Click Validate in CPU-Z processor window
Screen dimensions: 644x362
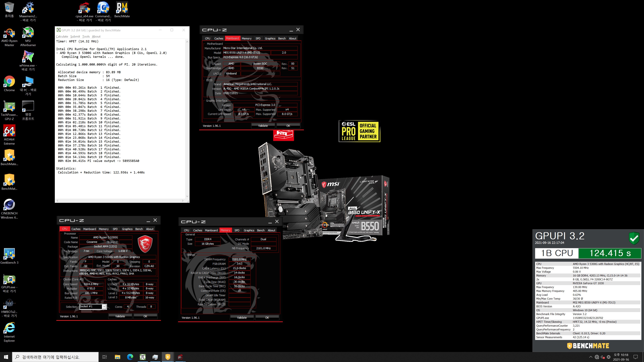coord(120,316)
